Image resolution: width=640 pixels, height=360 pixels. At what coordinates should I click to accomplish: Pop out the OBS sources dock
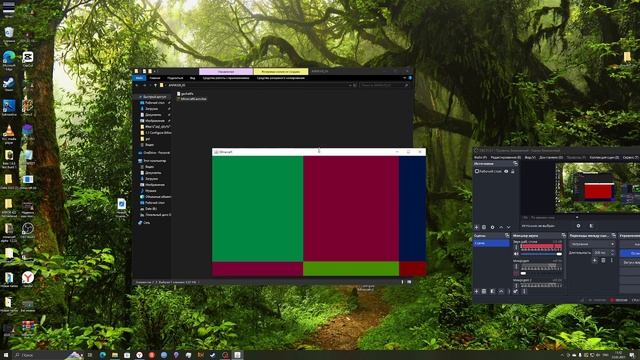click(x=516, y=164)
